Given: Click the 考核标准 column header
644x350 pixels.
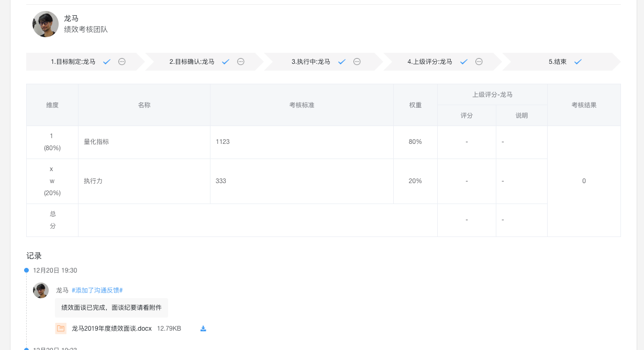Looking at the screenshot, I should [x=302, y=105].
